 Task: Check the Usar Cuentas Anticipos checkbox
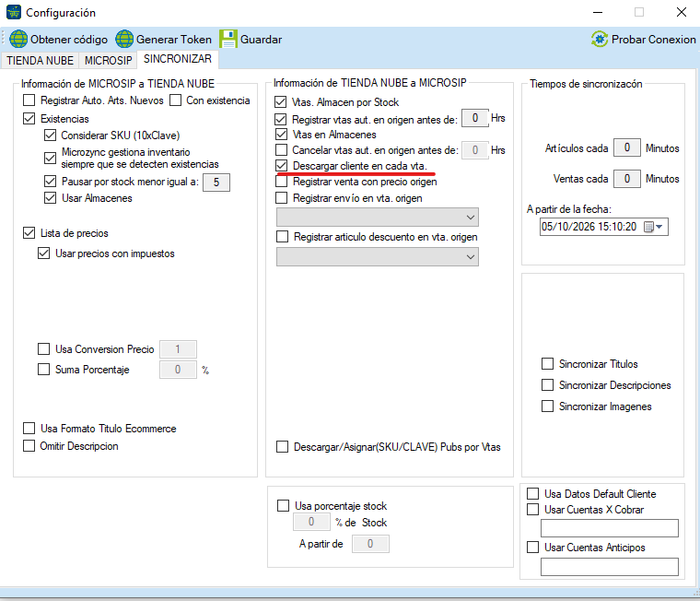(x=532, y=548)
